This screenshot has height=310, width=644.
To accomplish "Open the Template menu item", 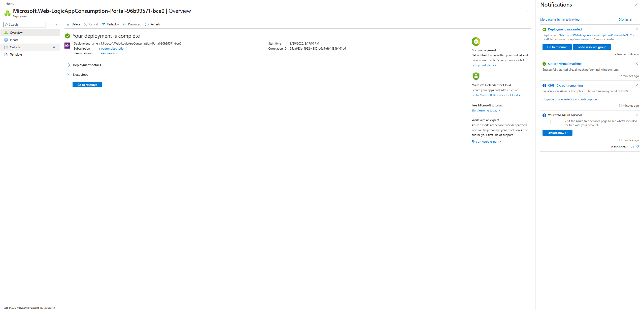I will (x=16, y=55).
